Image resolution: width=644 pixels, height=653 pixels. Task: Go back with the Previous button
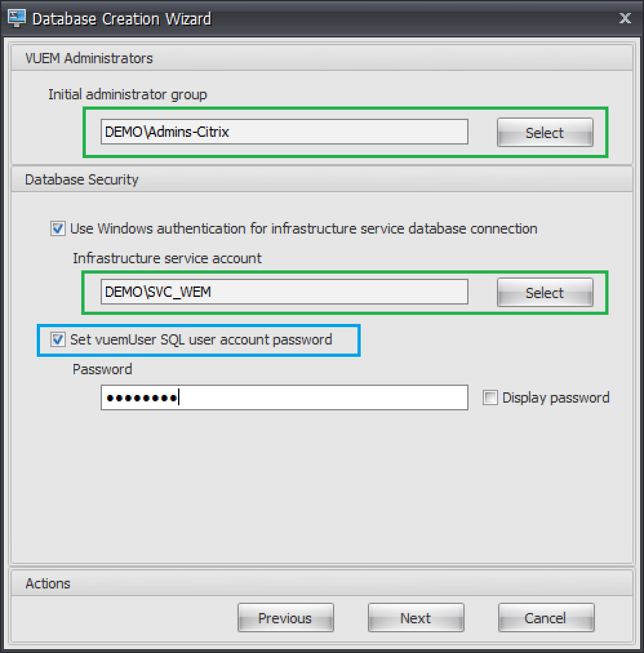(x=285, y=618)
